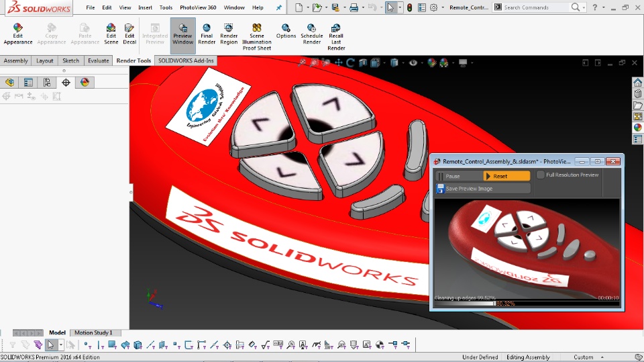Open the View menu
Screen dimensions: 644x362
[x=125, y=7]
